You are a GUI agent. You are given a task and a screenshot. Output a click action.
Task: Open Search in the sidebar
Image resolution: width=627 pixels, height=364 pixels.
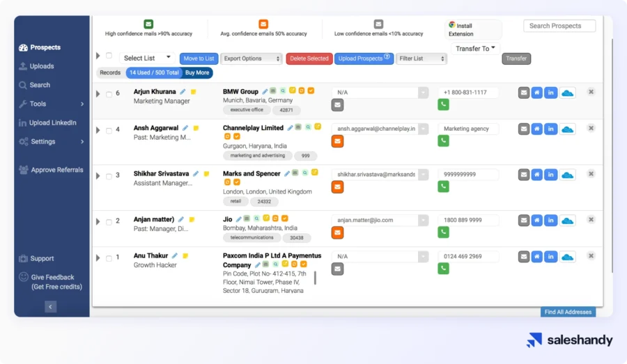click(x=34, y=85)
